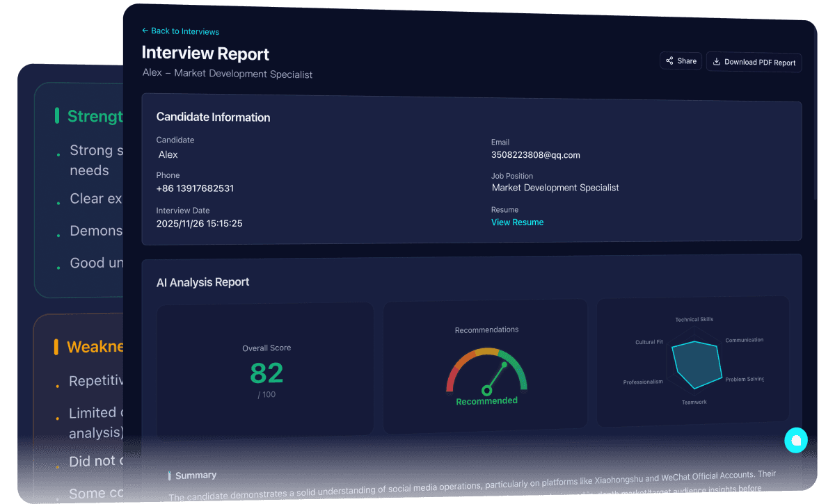Screen dimensions: 835x504
Task: Click the Strengths heading on the left card
Action: click(94, 116)
